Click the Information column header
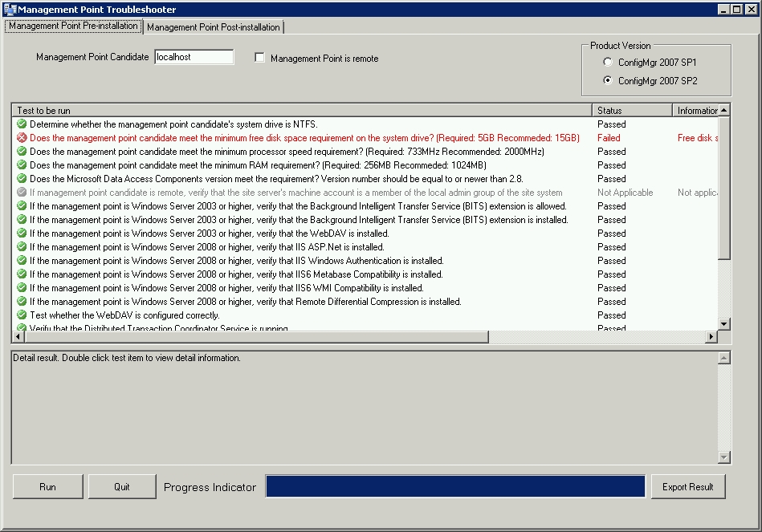 coord(695,110)
